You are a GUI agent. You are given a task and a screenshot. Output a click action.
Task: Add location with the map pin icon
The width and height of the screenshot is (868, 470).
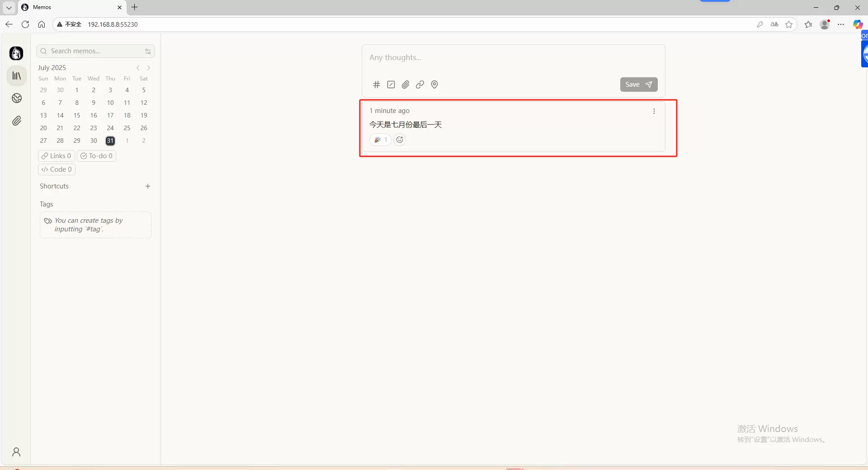434,85
